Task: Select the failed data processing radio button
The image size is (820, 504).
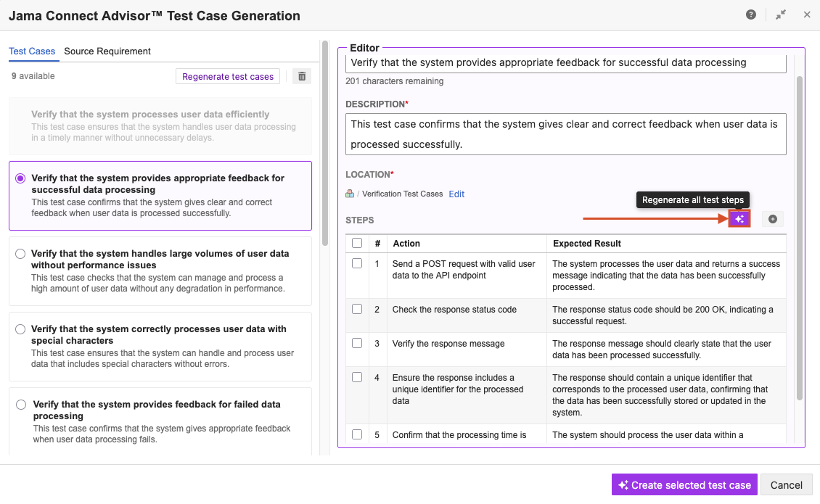Action: [x=20, y=405]
